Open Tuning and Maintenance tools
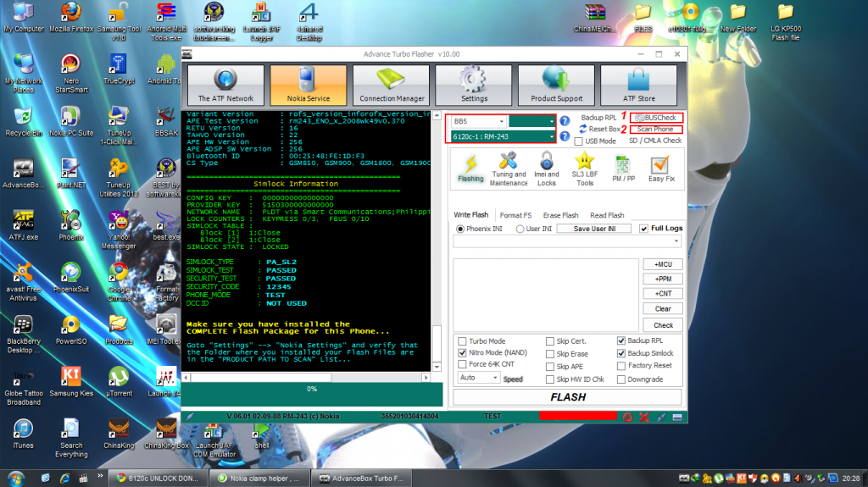Viewport: 868px width, 487px height. [509, 169]
